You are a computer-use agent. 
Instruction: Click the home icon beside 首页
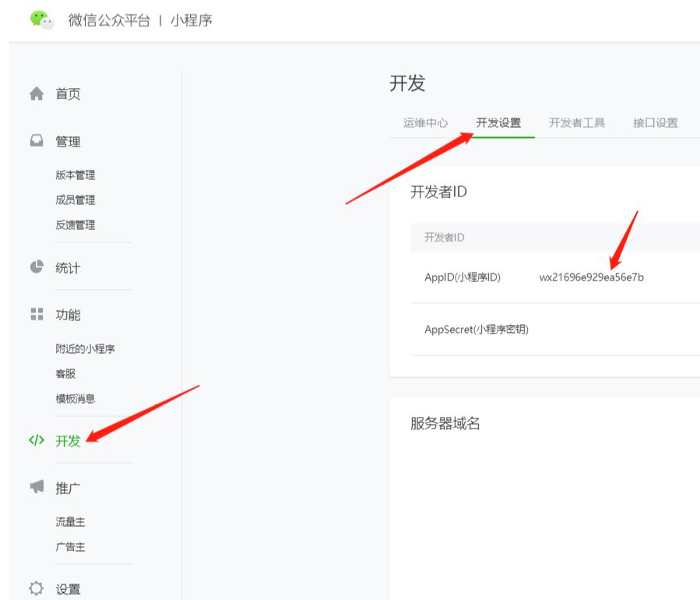pyautogui.click(x=37, y=94)
